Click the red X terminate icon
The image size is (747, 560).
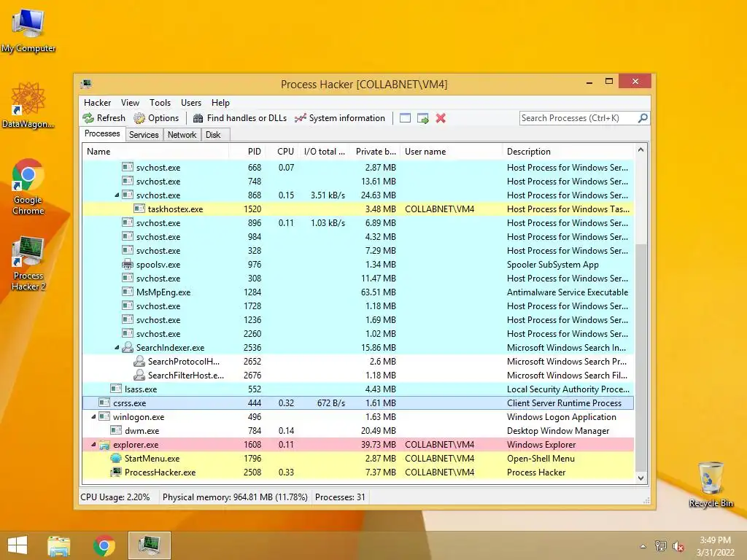[441, 118]
